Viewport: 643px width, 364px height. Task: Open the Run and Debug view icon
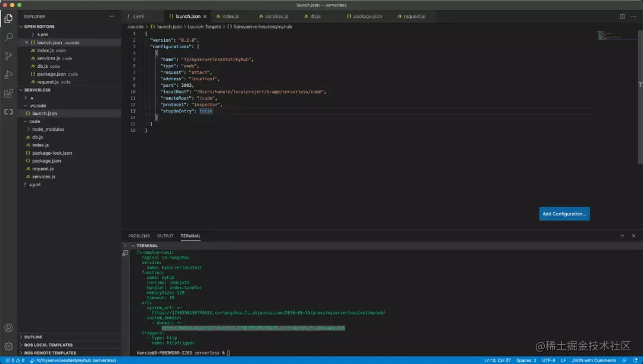tap(8, 74)
